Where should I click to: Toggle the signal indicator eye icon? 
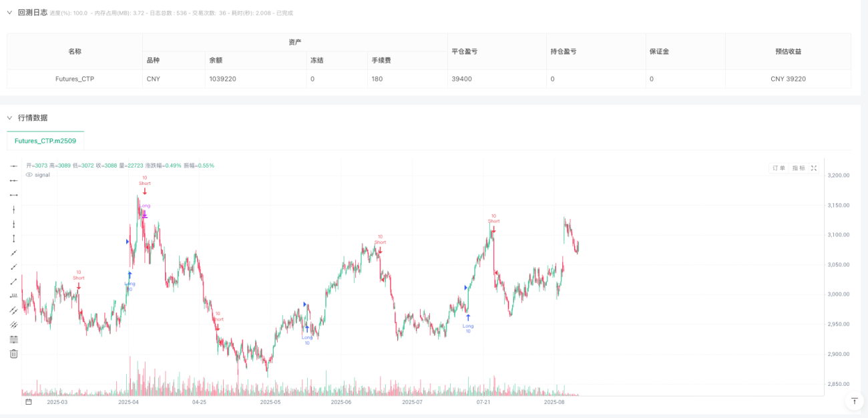coord(29,175)
